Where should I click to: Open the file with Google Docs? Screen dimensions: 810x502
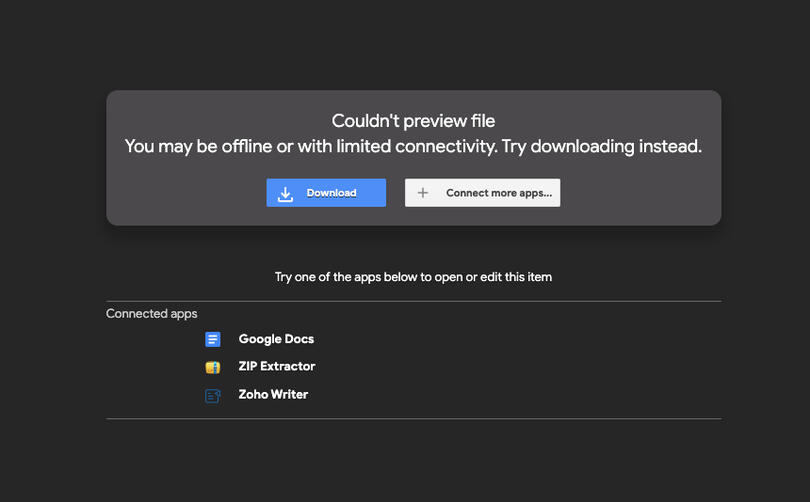pos(276,339)
